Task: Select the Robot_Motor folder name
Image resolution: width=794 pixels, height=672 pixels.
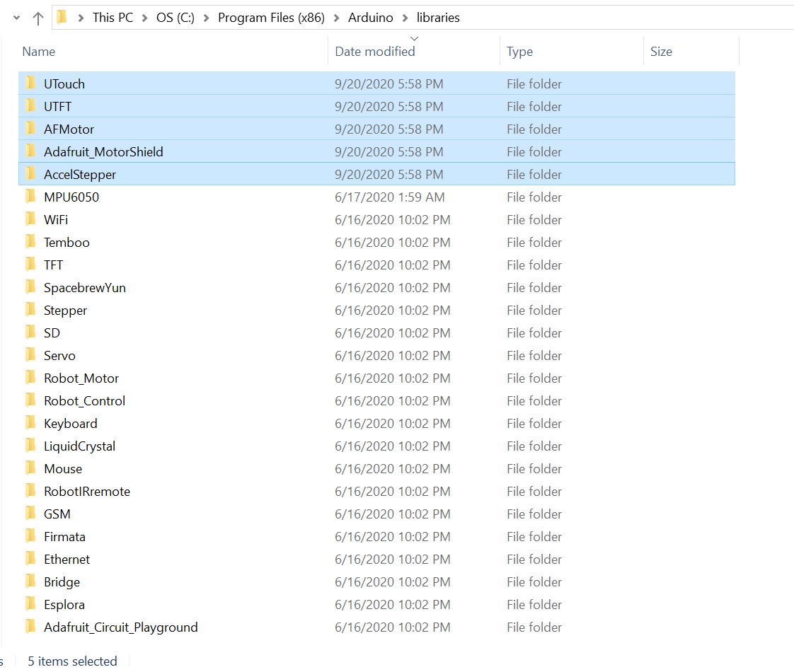Action: tap(81, 378)
